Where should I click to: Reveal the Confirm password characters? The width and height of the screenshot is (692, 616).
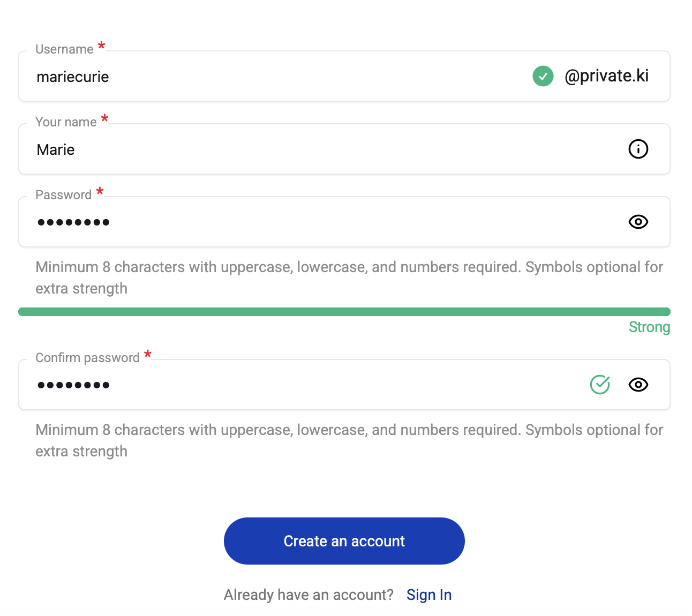point(638,385)
